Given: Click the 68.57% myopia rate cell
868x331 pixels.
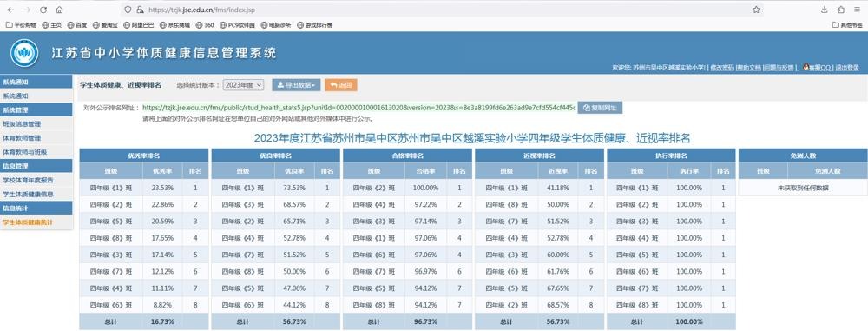Looking at the screenshot, I should (x=557, y=305).
